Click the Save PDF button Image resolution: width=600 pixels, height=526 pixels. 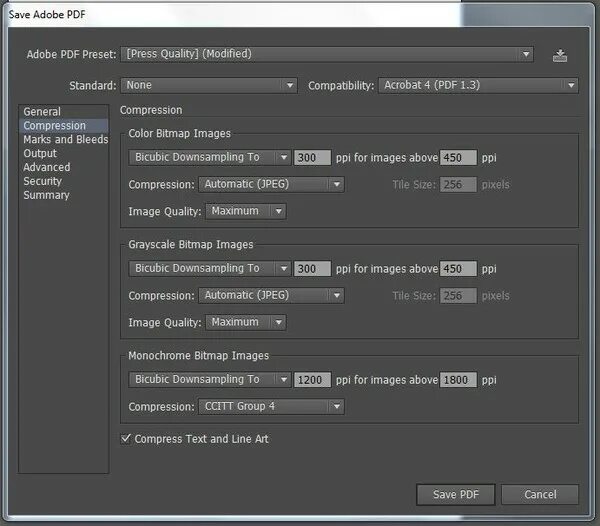(x=455, y=495)
